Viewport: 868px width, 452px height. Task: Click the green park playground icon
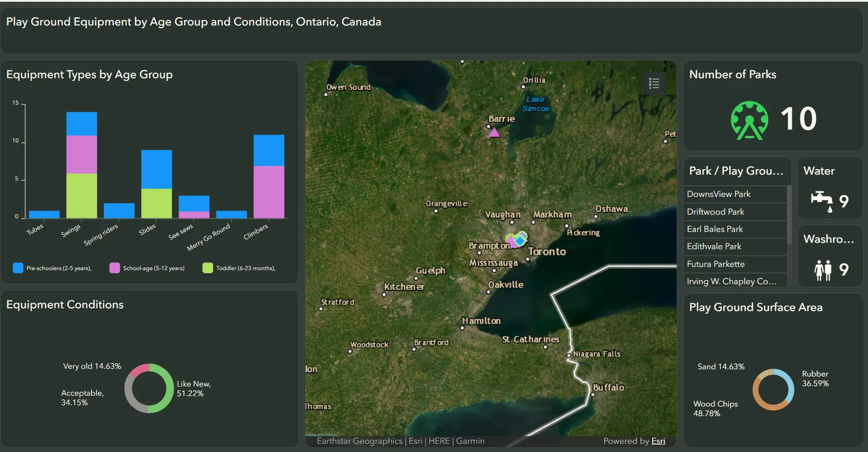(x=749, y=120)
